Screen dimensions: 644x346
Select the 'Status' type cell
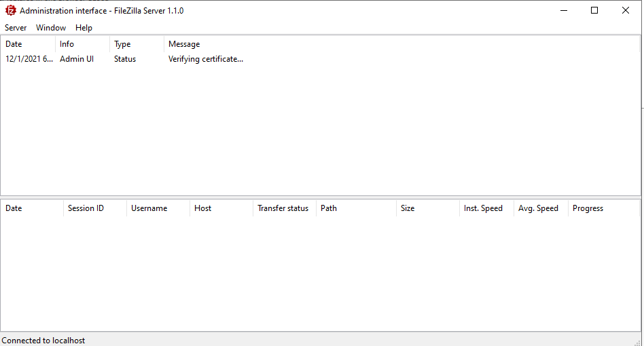pos(125,59)
